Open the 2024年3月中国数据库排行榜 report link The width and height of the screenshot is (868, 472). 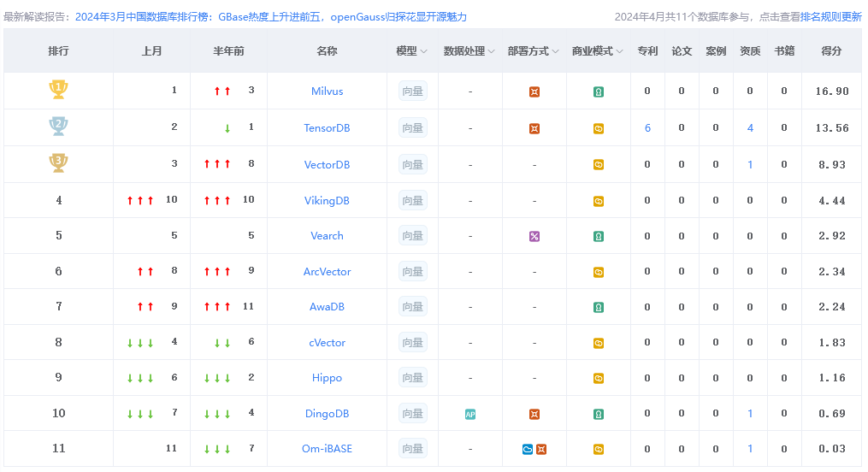pyautogui.click(x=271, y=17)
